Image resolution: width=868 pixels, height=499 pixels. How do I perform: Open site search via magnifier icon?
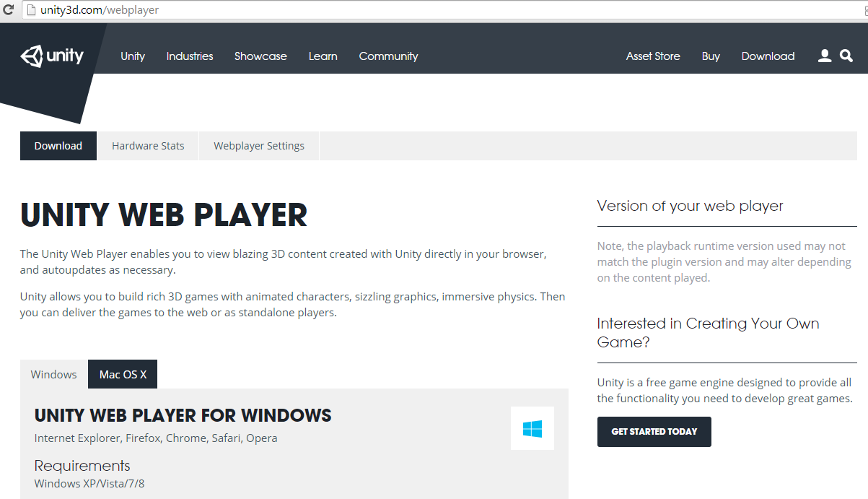846,56
